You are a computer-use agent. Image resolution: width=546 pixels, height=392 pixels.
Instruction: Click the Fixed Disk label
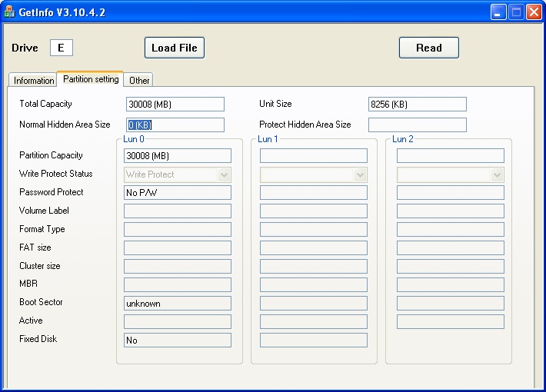38,339
